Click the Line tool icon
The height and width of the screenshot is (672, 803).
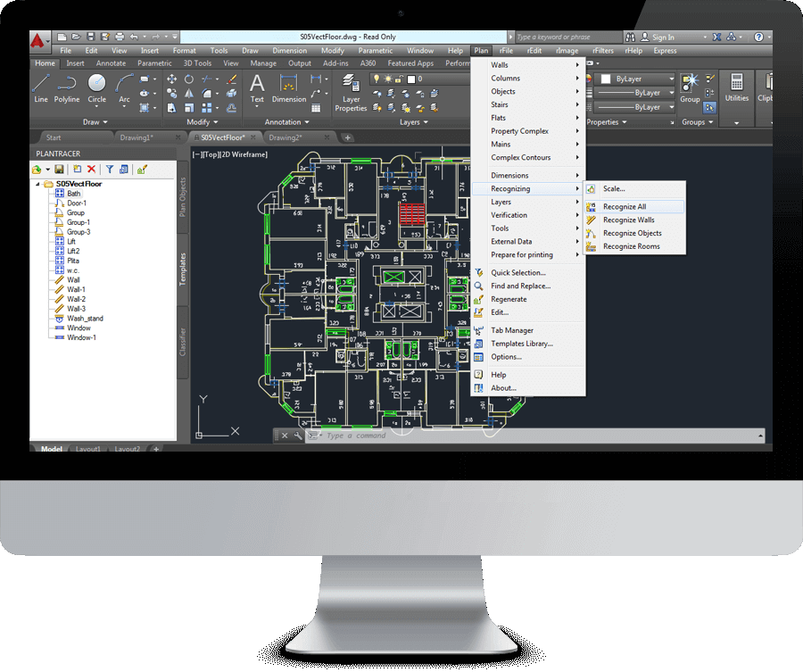(x=40, y=87)
